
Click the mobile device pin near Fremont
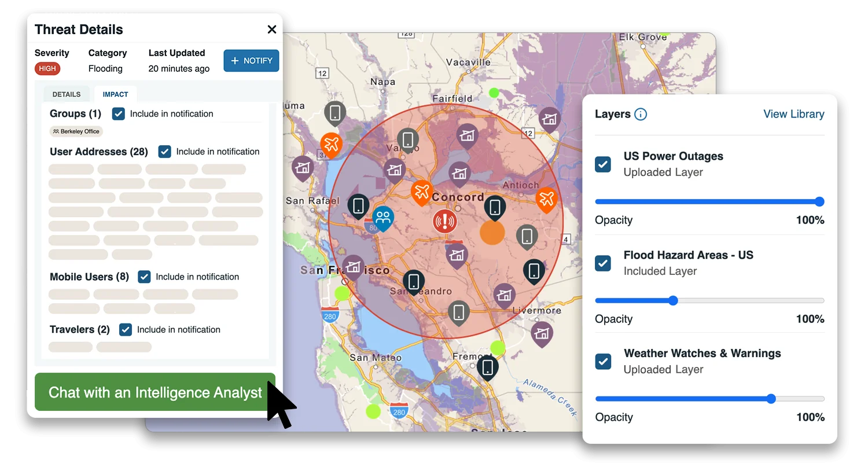click(488, 367)
